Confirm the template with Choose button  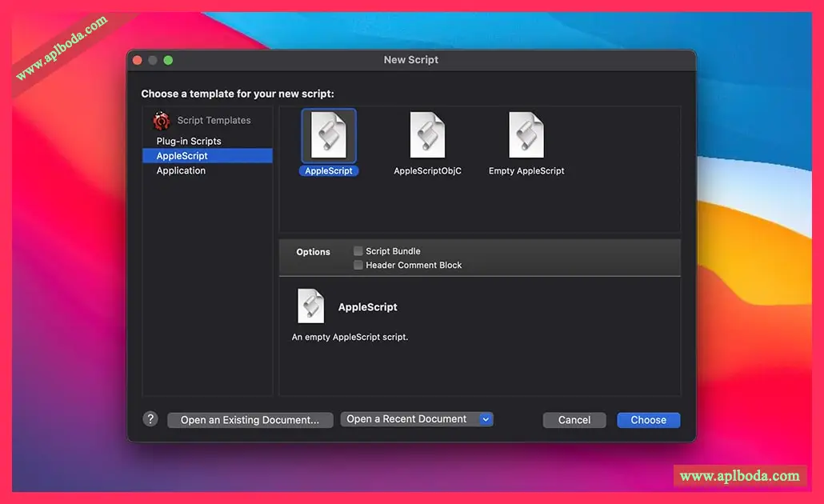click(649, 420)
